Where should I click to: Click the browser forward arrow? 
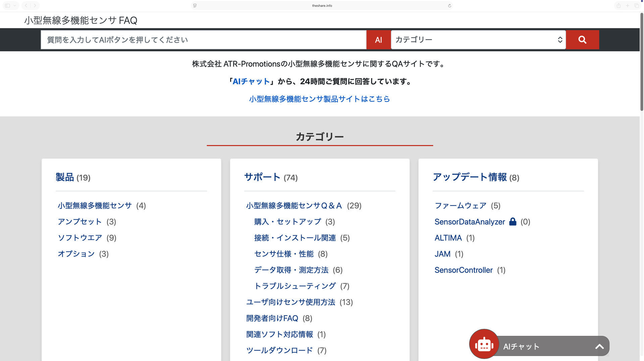click(35, 6)
